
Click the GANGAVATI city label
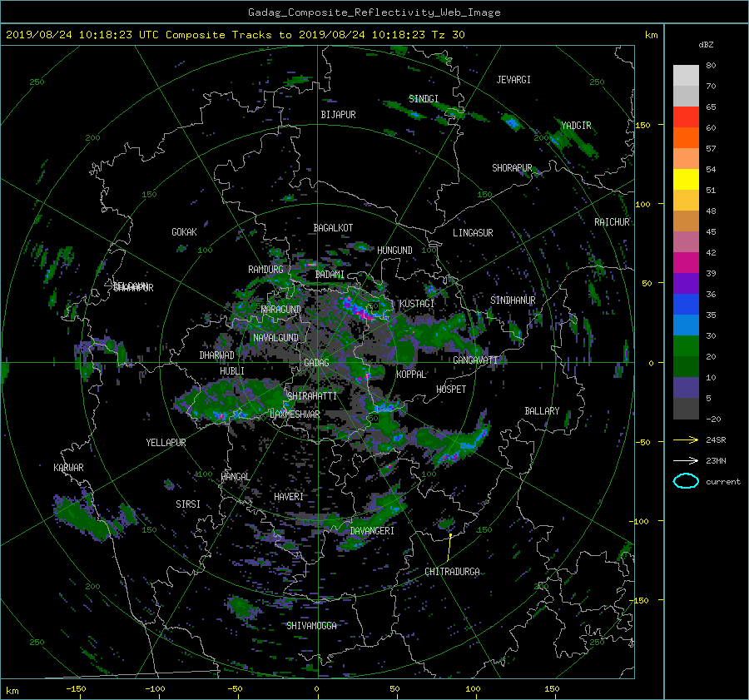tap(475, 360)
